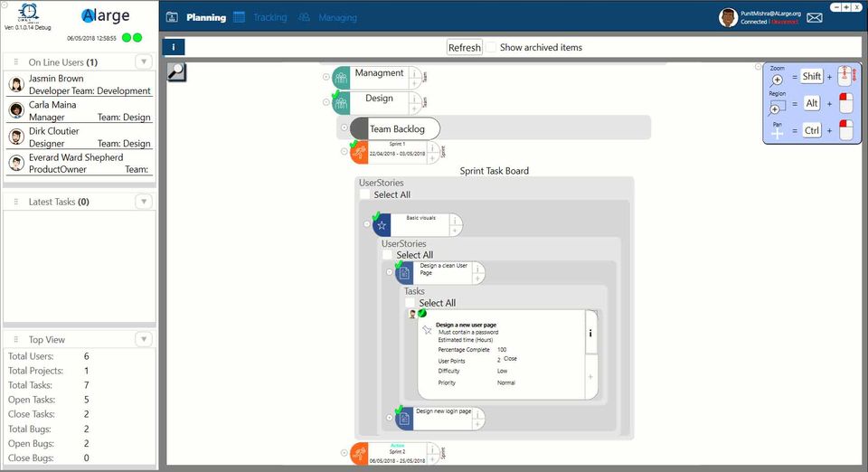Add item under Design team with plus
Viewport: 868px width, 472px height.
(x=415, y=109)
